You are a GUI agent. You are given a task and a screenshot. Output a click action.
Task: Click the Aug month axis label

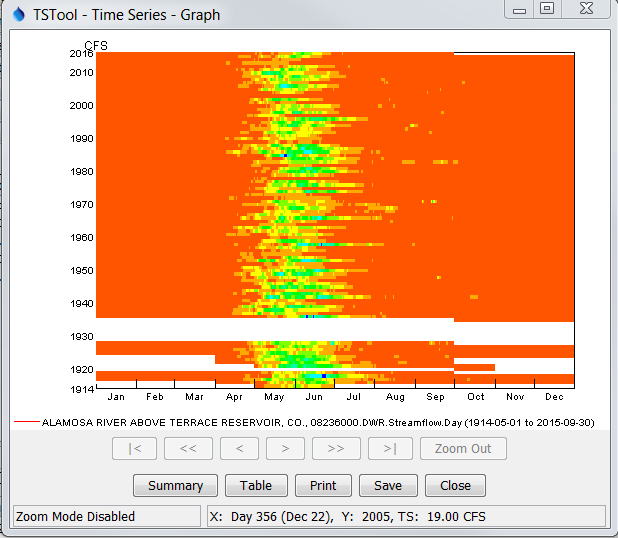(395, 397)
